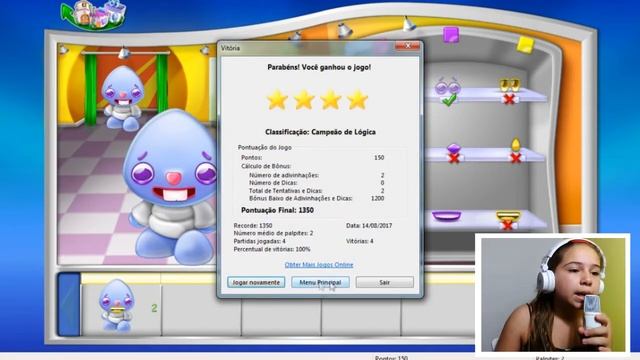This screenshot has height=360, width=640.
Task: Click the Vitórias: 4 text
Action: [360, 241]
